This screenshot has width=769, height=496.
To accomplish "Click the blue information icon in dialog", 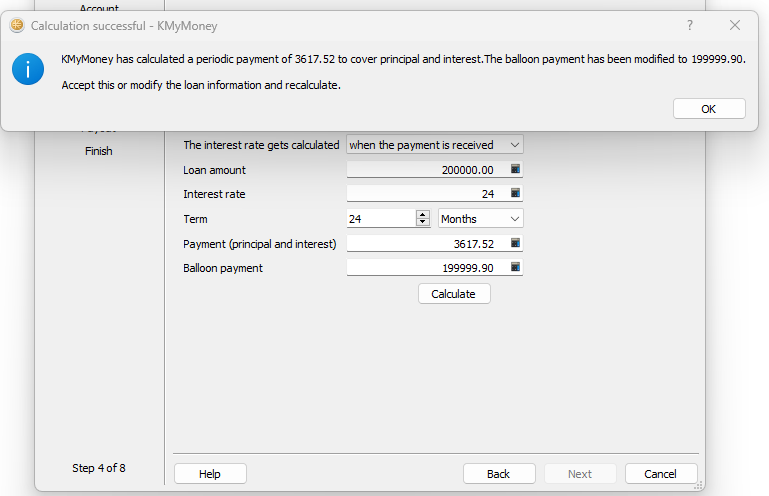I will click(28, 70).
